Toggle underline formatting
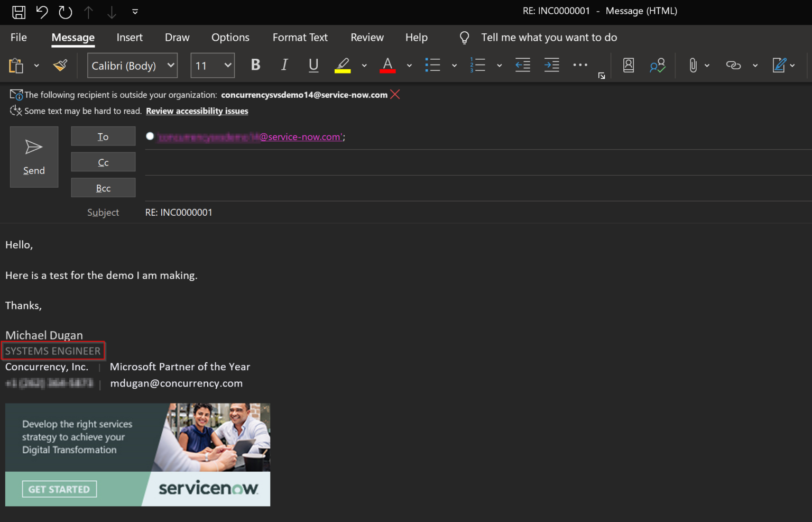The height and width of the screenshot is (522, 812). point(313,65)
